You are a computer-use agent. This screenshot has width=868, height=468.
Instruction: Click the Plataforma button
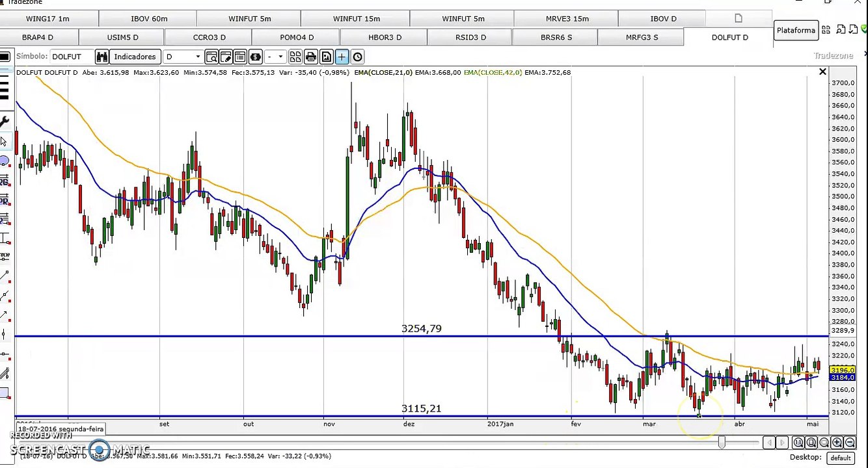tap(796, 30)
